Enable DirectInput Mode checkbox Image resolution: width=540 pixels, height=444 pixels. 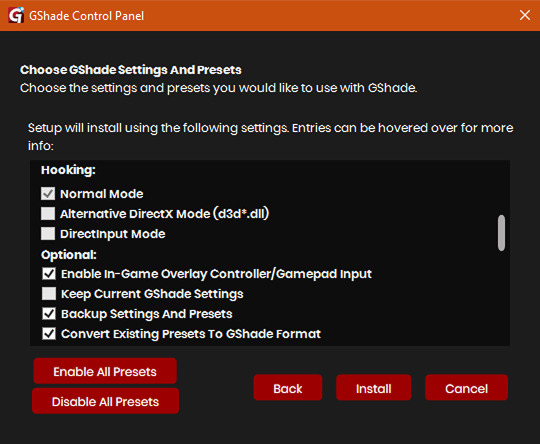pyautogui.click(x=48, y=234)
